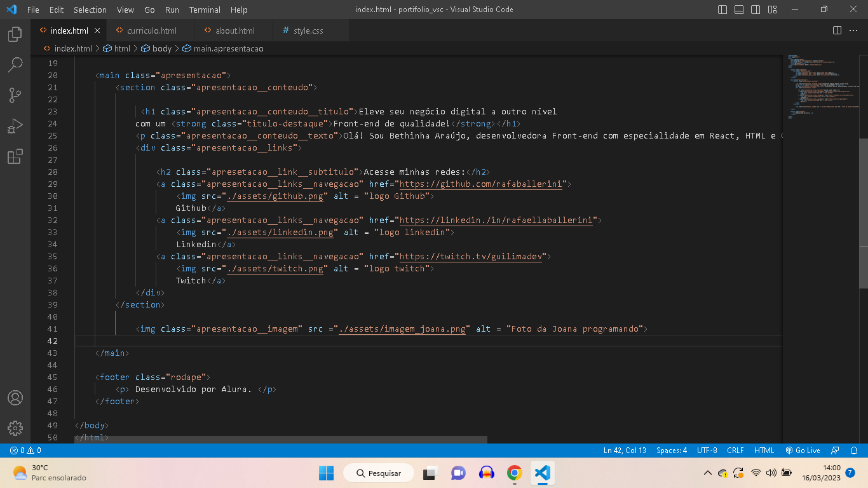The height and width of the screenshot is (488, 868).
Task: Open clock showing 14:00 16/03/2023
Action: click(x=821, y=473)
